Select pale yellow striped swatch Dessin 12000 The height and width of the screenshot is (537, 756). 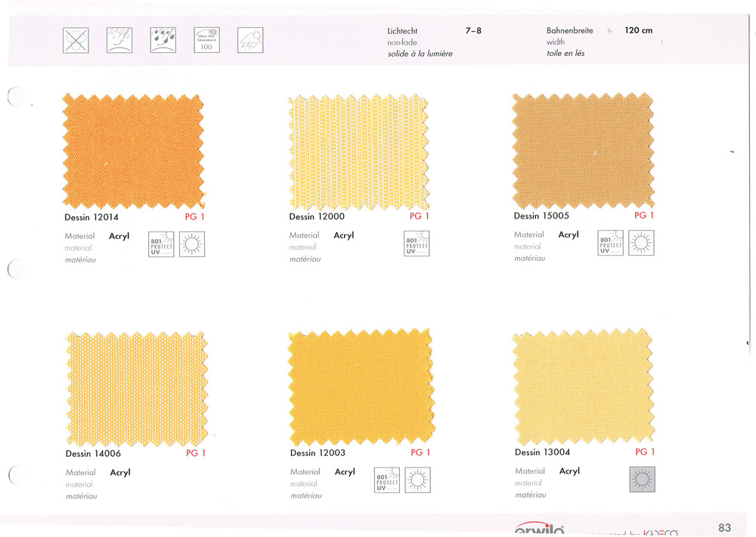(x=358, y=153)
